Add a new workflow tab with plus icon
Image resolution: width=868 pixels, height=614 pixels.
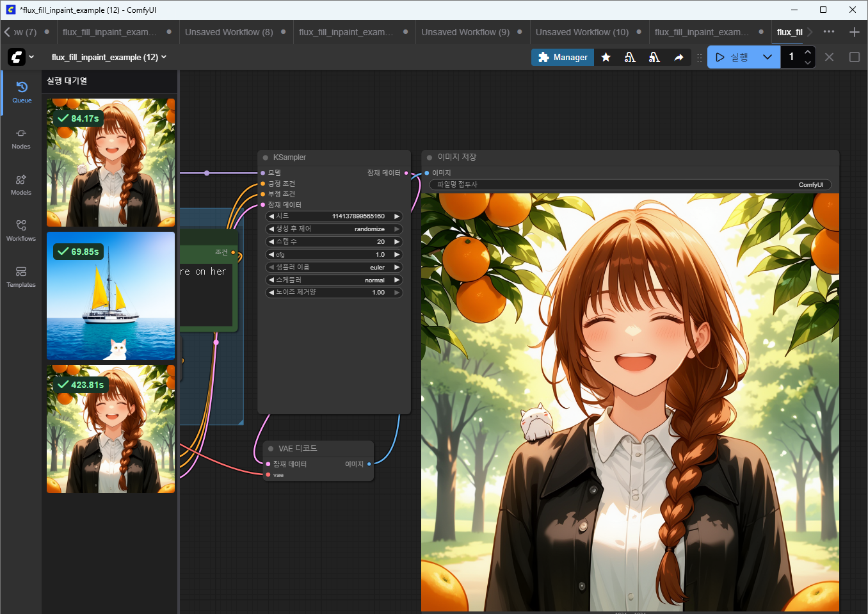coord(854,32)
